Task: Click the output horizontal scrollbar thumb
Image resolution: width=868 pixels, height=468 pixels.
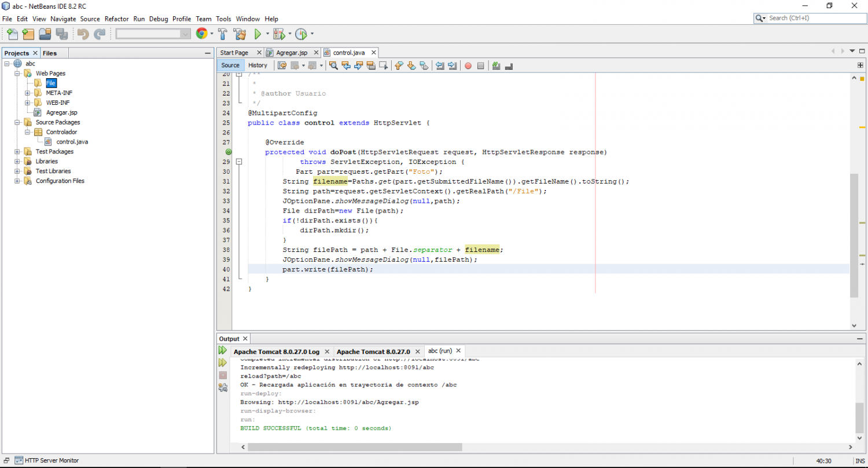Action: (x=355, y=447)
